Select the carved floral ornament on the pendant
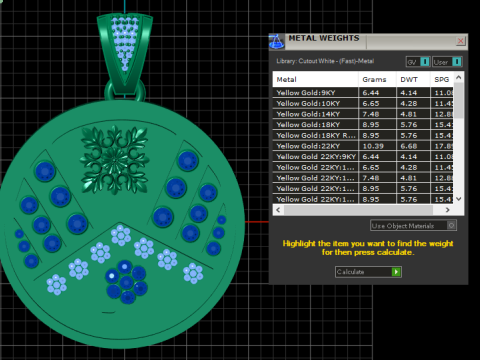This screenshot has height=360, width=480. (114, 160)
